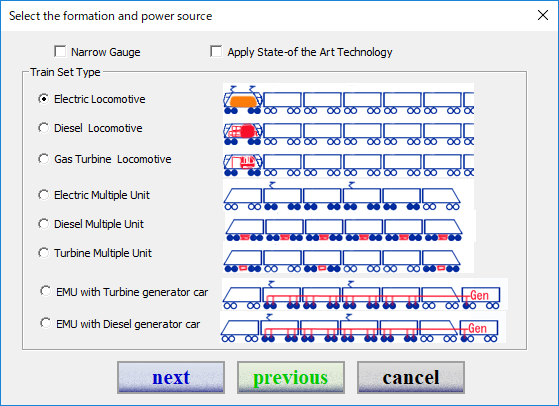This screenshot has height=406, width=559.
Task: Click the Turbine Multiple Unit train diagram
Action: (x=348, y=257)
